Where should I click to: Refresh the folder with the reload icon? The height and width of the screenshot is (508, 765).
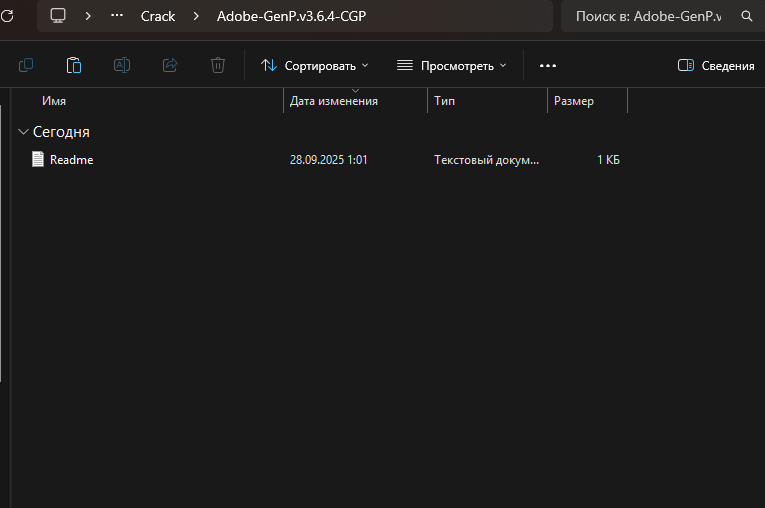pyautogui.click(x=8, y=16)
